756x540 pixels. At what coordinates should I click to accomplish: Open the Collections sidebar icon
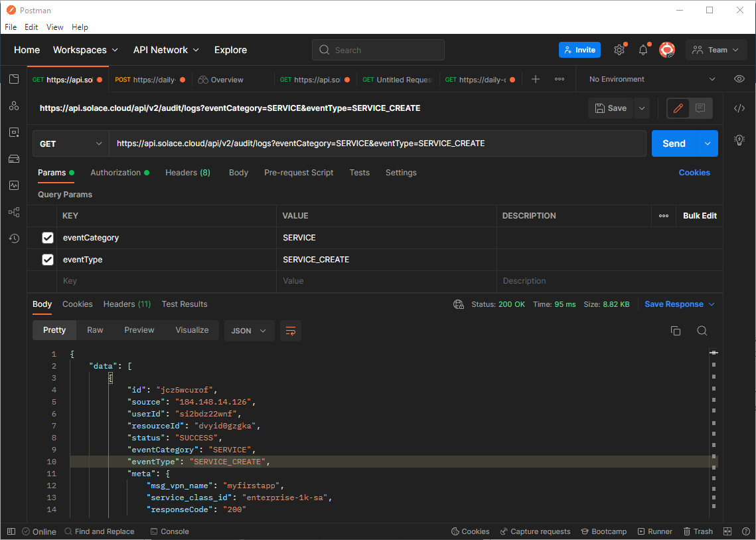coord(14,79)
